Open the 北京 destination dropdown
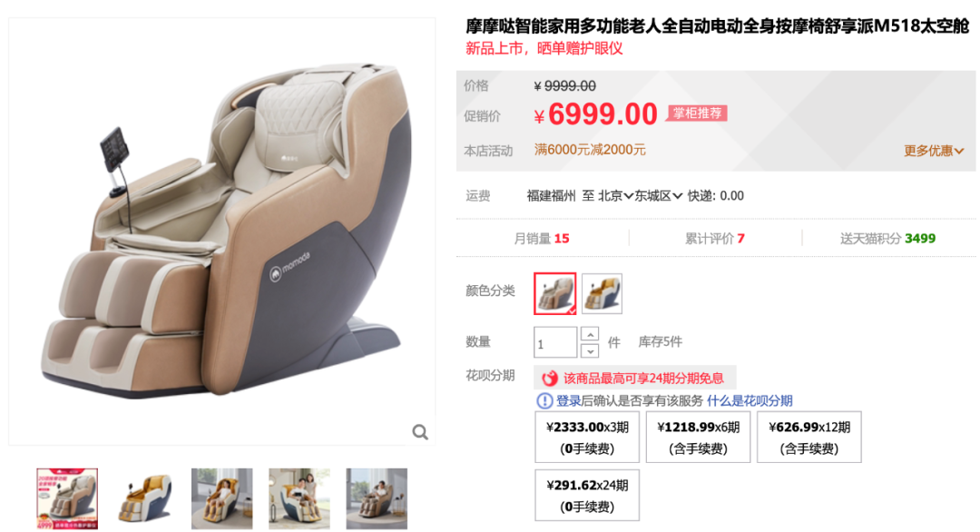Image resolution: width=980 pixels, height=532 pixels. click(x=615, y=196)
